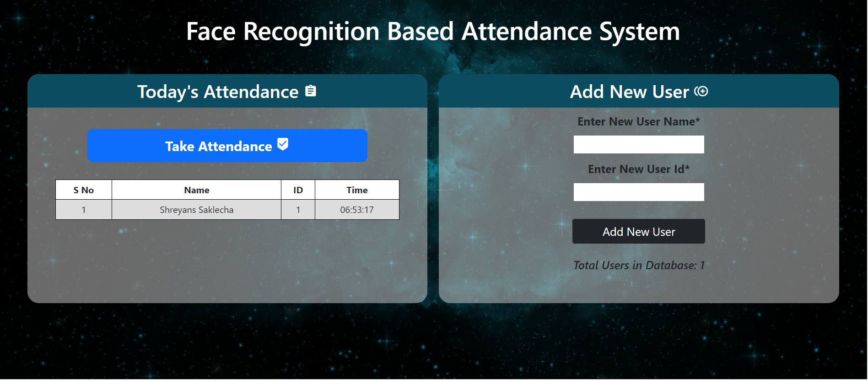Image resolution: width=868 pixels, height=381 pixels.
Task: Click the main page title Face Recognition Based Attendance System
Action: 433,31
